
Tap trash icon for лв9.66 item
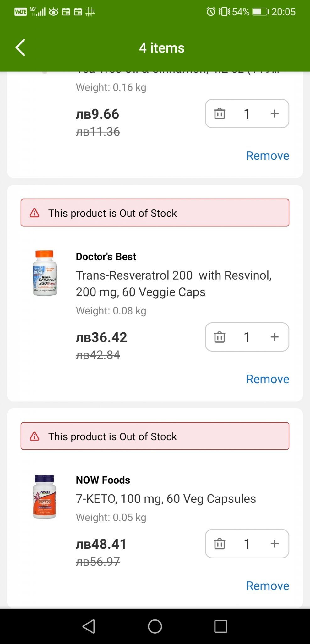(x=220, y=114)
